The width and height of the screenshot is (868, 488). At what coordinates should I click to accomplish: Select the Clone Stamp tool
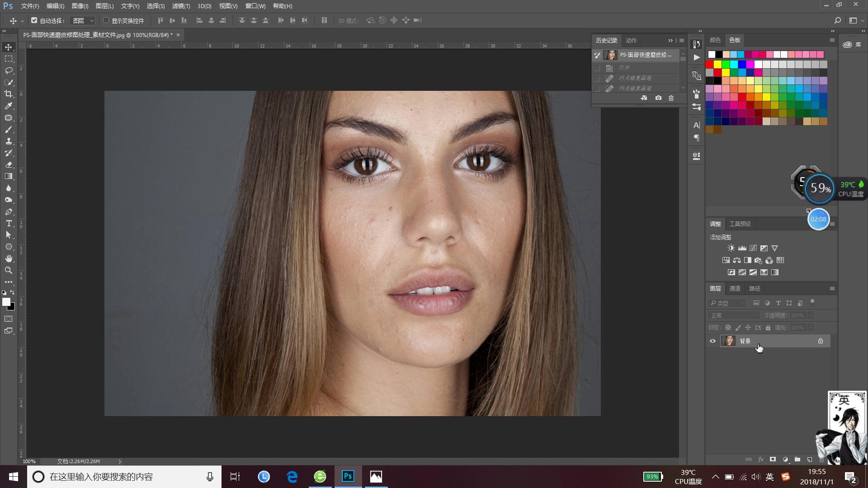(9, 141)
